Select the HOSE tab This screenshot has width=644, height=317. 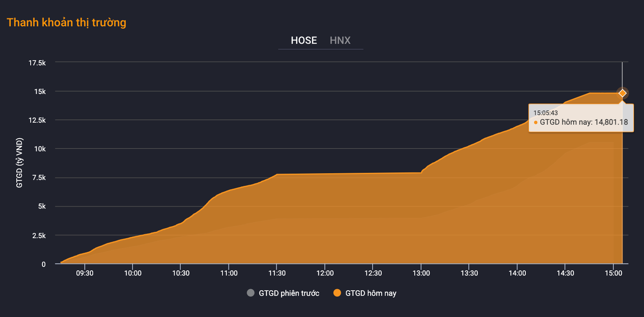[304, 40]
